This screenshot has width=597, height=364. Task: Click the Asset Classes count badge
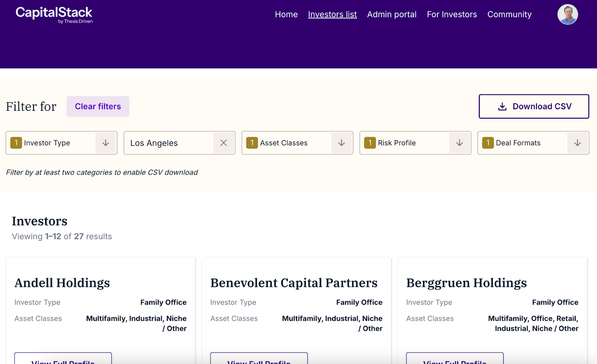(252, 143)
